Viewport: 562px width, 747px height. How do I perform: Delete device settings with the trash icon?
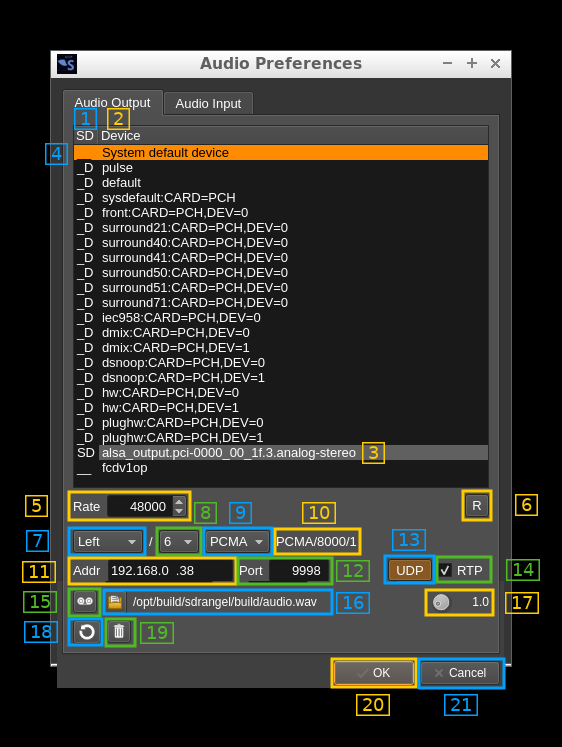pos(119,632)
